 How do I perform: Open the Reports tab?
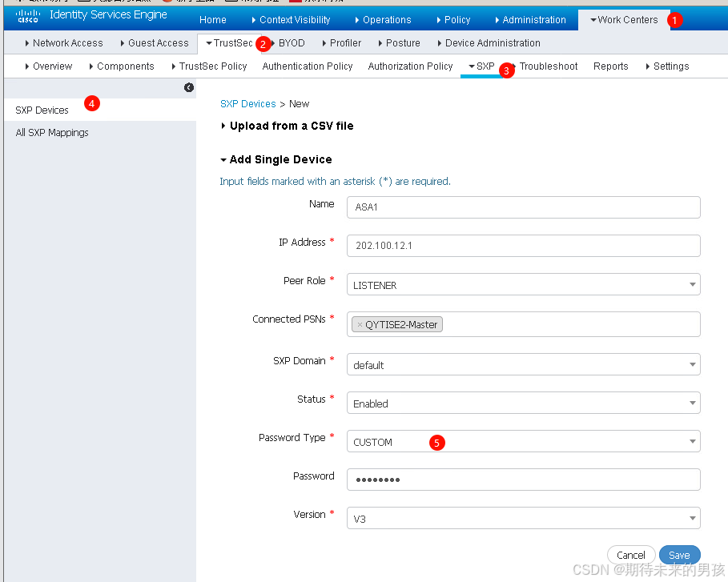tap(610, 66)
